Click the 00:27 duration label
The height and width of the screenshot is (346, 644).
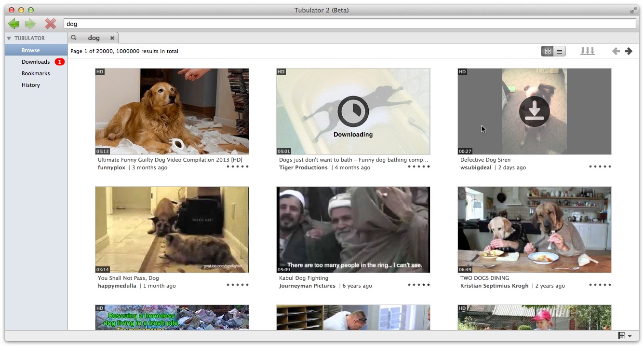click(x=465, y=151)
